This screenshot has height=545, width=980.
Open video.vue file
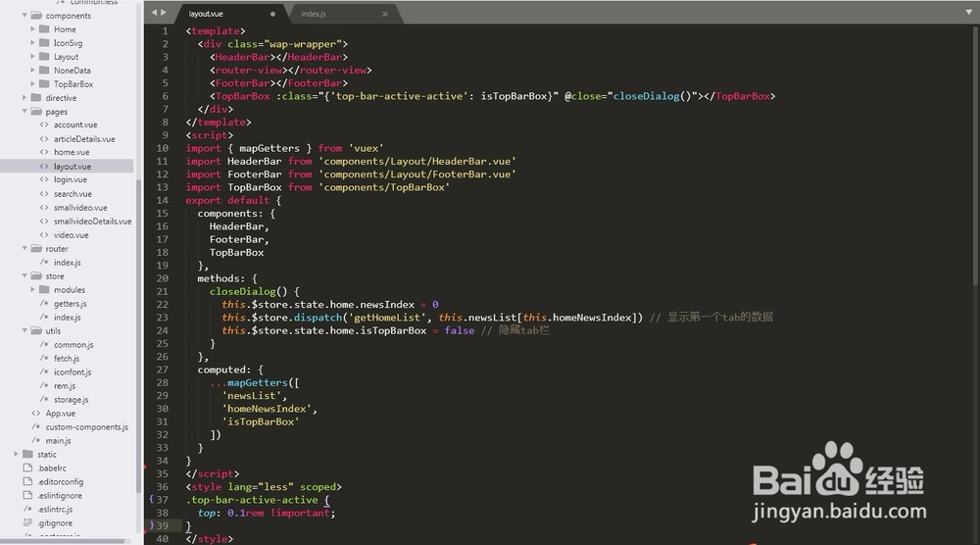71,235
